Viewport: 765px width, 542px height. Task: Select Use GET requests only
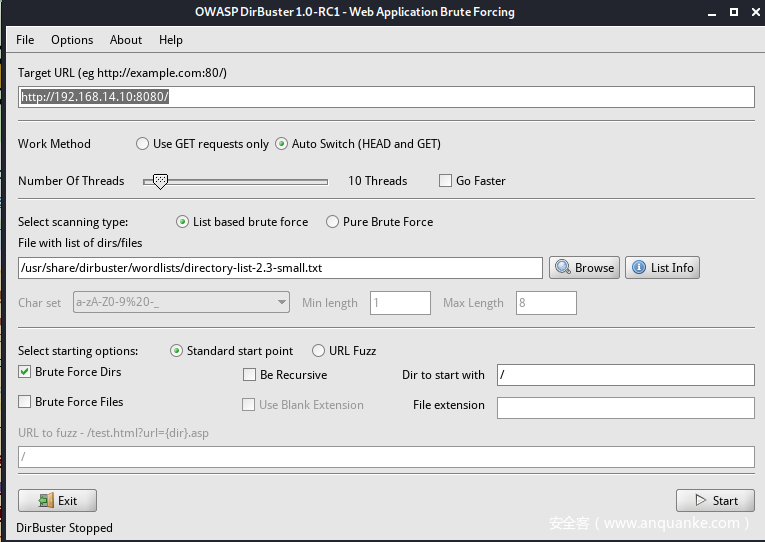pos(142,144)
